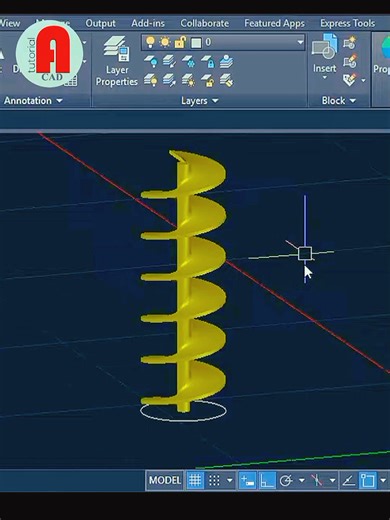The image size is (390, 520).
Task: Open the Layer Properties manager
Action: 116,61
